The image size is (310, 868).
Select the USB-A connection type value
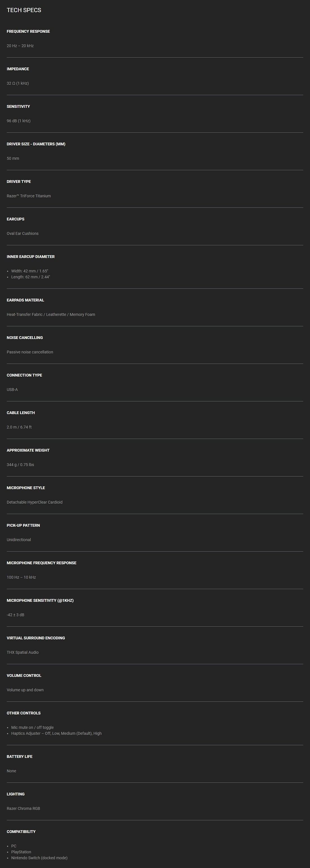(12, 390)
